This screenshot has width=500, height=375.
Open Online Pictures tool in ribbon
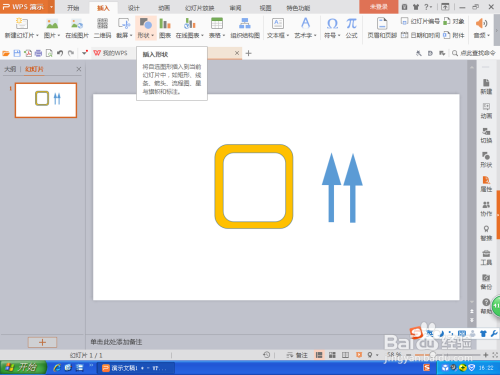77,24
